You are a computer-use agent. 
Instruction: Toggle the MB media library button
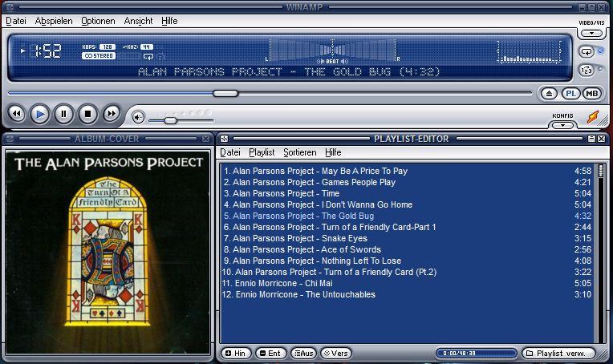tap(592, 93)
